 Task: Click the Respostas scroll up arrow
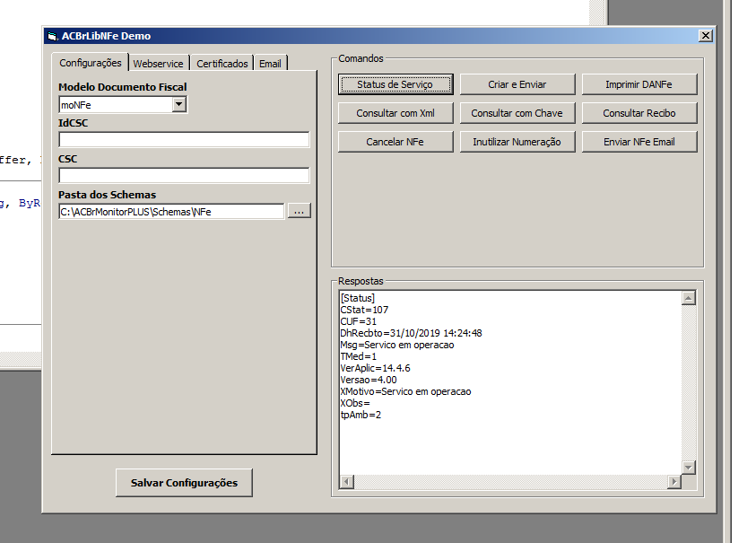coord(689,298)
